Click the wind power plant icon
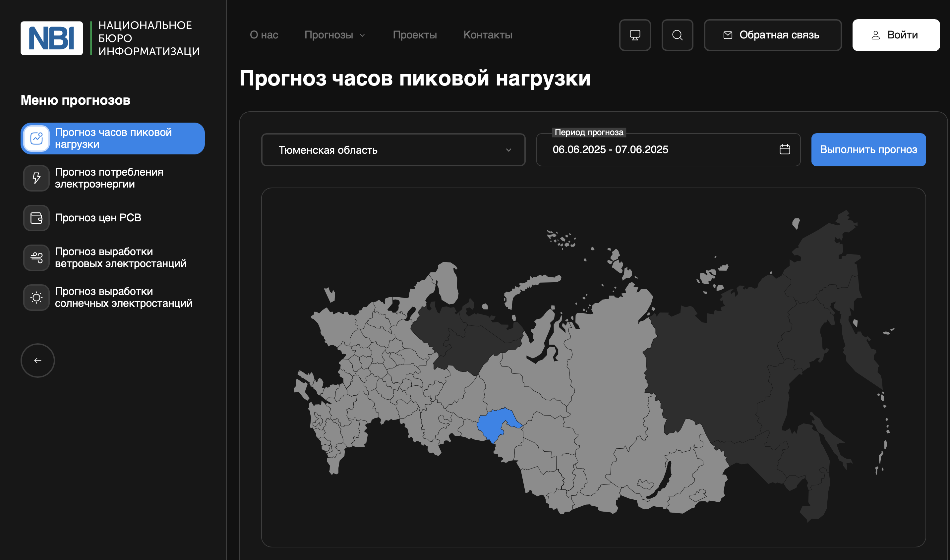Image resolution: width=950 pixels, height=560 pixels. coord(36,258)
